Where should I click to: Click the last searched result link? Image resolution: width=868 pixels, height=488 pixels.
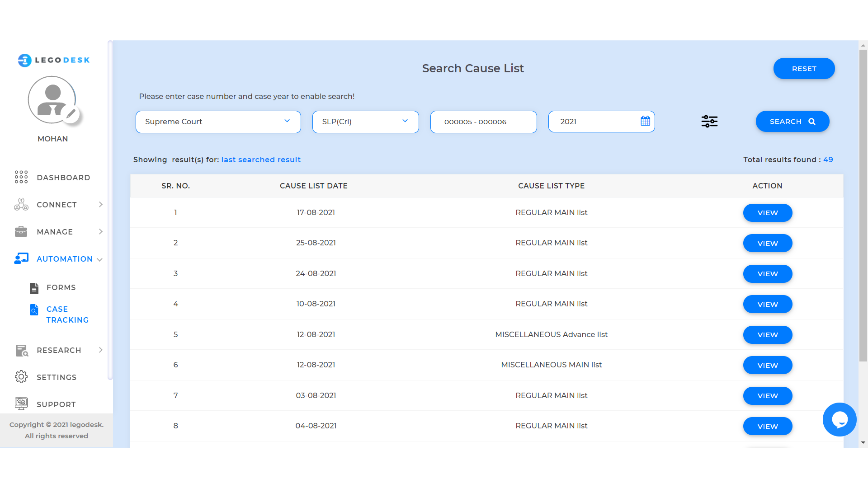tap(261, 160)
